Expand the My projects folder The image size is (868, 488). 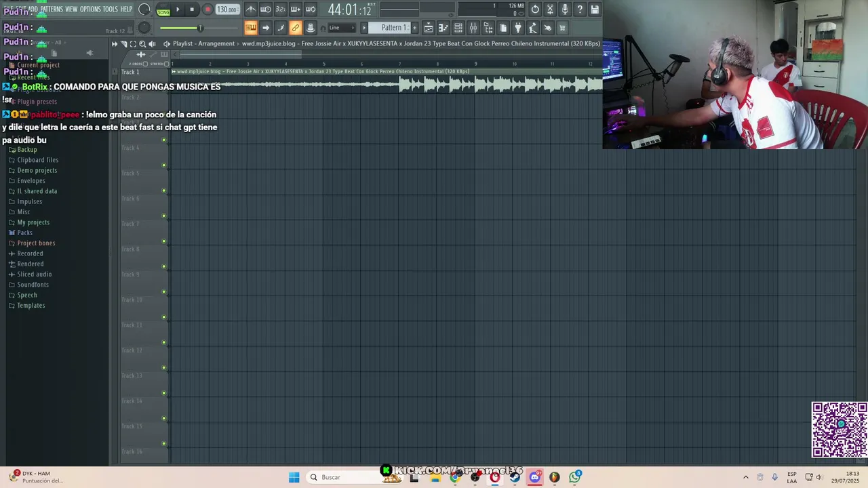pyautogui.click(x=33, y=222)
